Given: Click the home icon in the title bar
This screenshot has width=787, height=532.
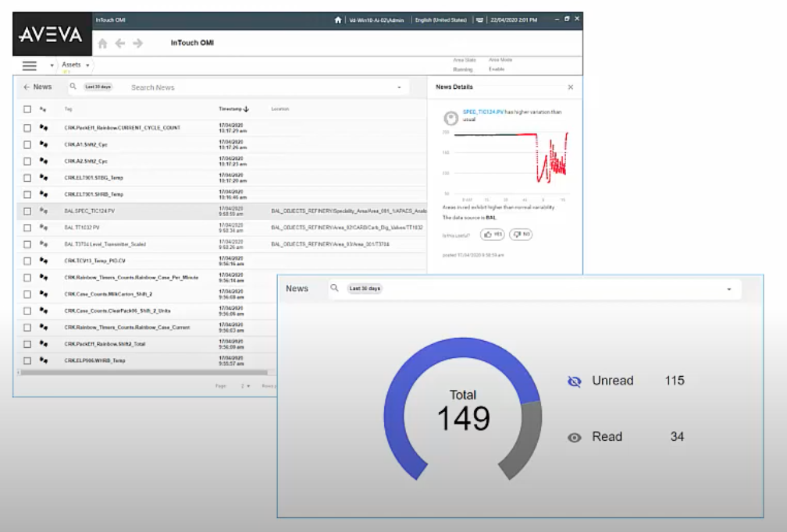Looking at the screenshot, I should point(338,20).
